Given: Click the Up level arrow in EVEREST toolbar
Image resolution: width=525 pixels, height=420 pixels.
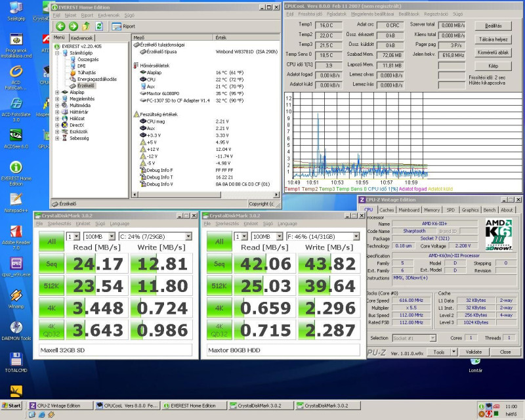Looking at the screenshot, I should 87,26.
